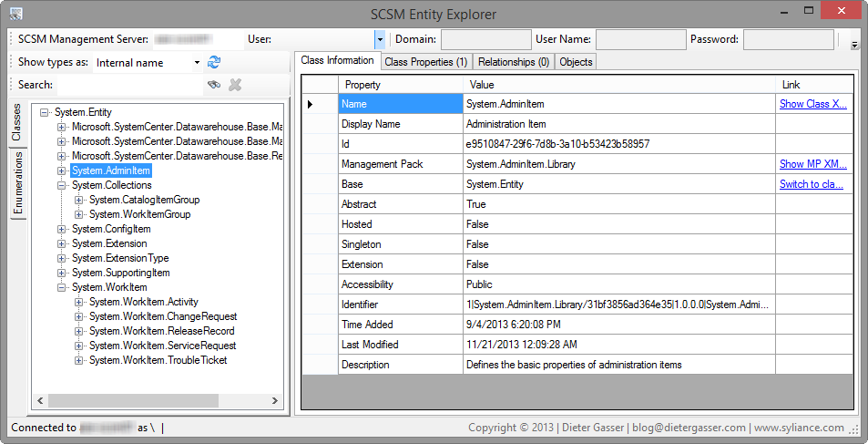
Task: Collapse the System.Collections node
Action: point(61,186)
